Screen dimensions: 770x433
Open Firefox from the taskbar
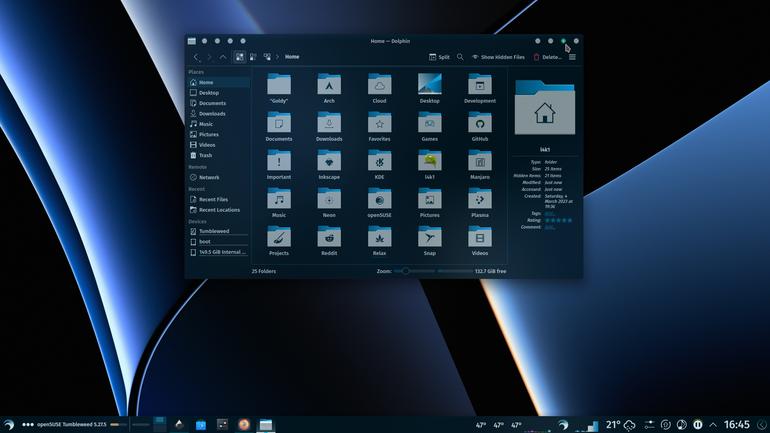pyautogui.click(x=244, y=424)
